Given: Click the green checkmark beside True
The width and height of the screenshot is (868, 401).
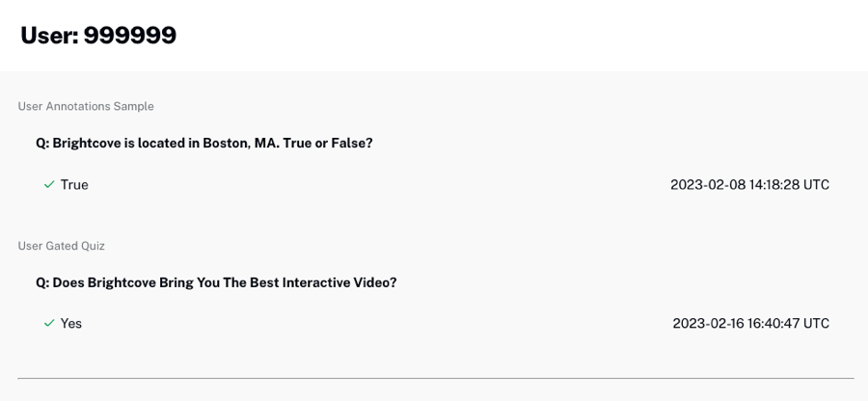Looking at the screenshot, I should pyautogui.click(x=49, y=184).
